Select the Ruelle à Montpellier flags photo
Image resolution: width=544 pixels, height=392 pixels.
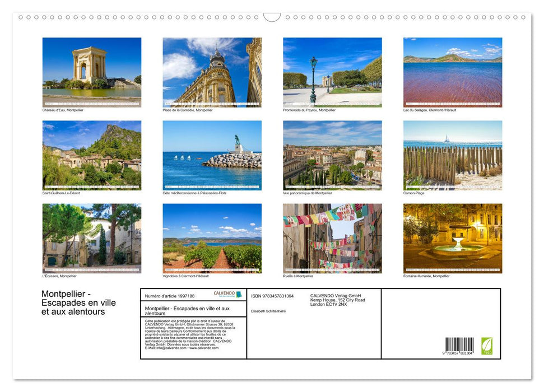(x=332, y=239)
